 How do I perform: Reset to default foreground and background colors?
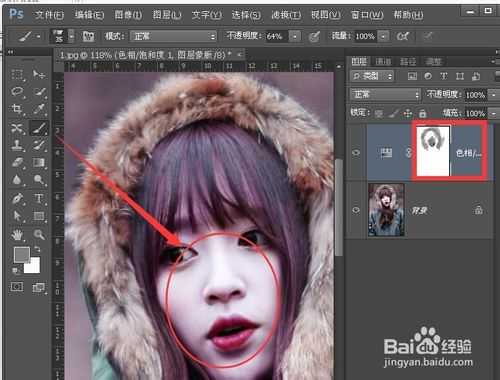[15, 270]
